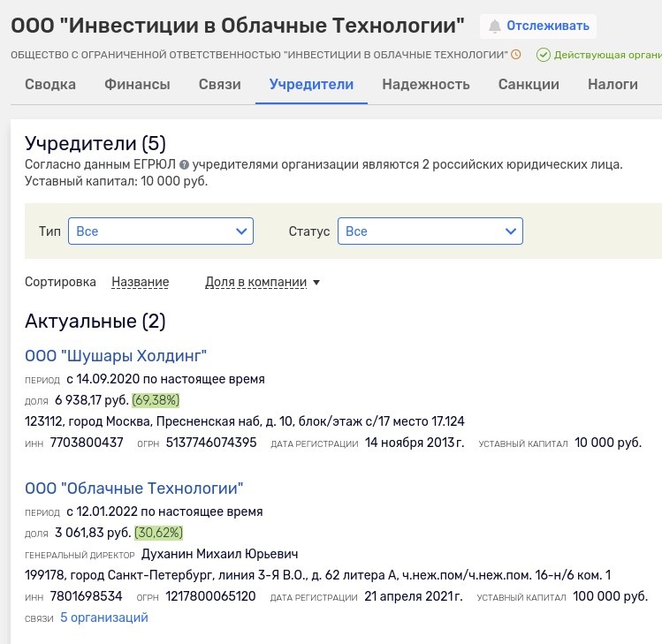662x644 pixels.
Task: Click the Уставный капитал: 10 000 руб. text
Action: coord(116,181)
